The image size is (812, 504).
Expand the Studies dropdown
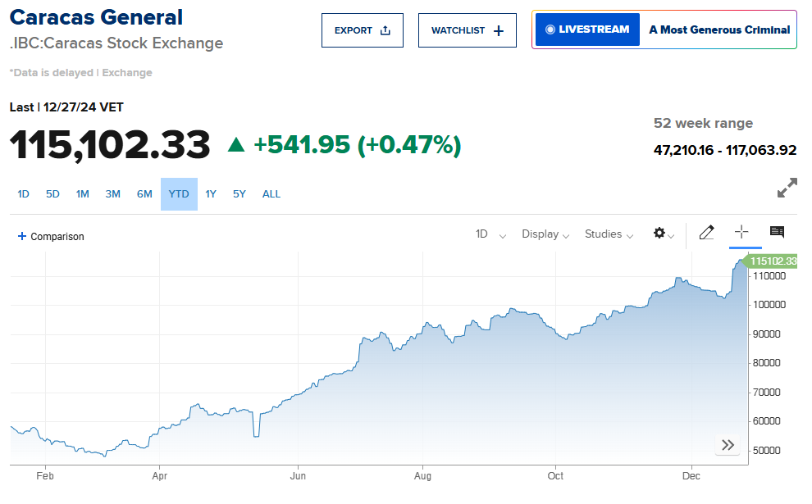click(609, 234)
